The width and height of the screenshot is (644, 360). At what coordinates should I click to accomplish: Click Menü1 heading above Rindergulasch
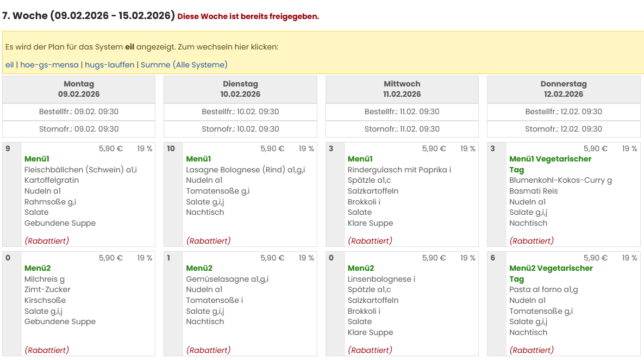pyautogui.click(x=360, y=159)
